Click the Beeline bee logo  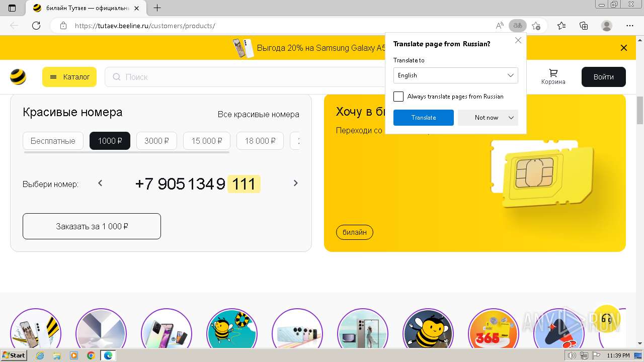(18, 77)
